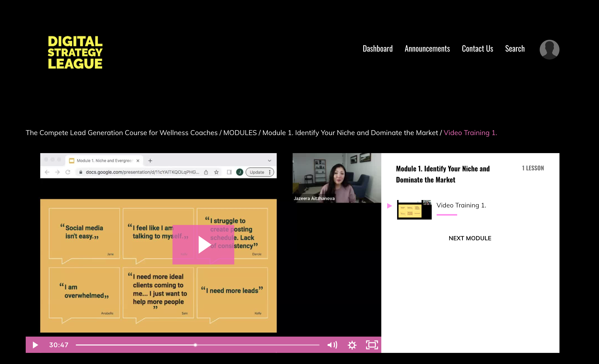Click the Digital Strategy League logo
599x364 pixels.
[75, 52]
